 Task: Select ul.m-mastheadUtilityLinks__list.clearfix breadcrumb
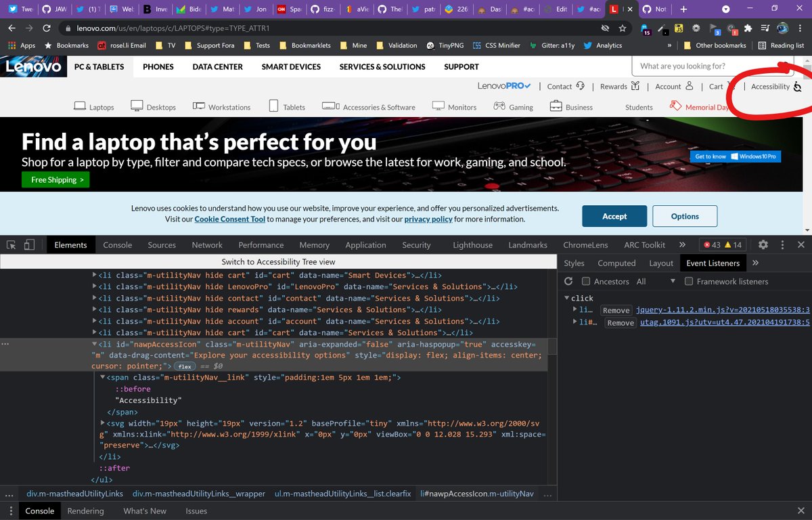click(342, 494)
